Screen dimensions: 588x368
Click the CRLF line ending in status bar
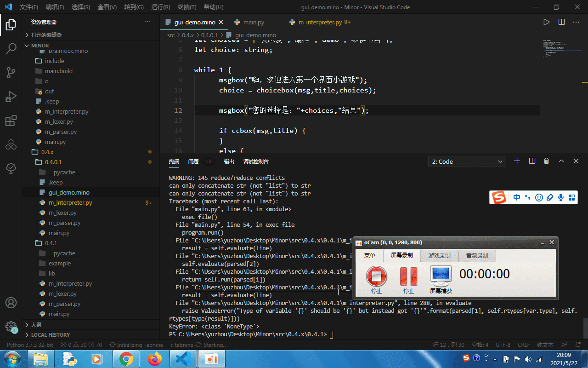[x=524, y=345]
